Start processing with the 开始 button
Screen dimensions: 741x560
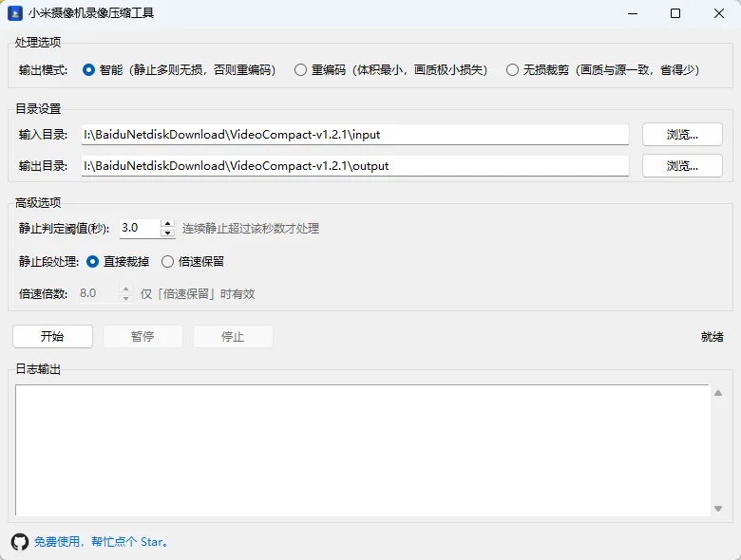(x=52, y=336)
